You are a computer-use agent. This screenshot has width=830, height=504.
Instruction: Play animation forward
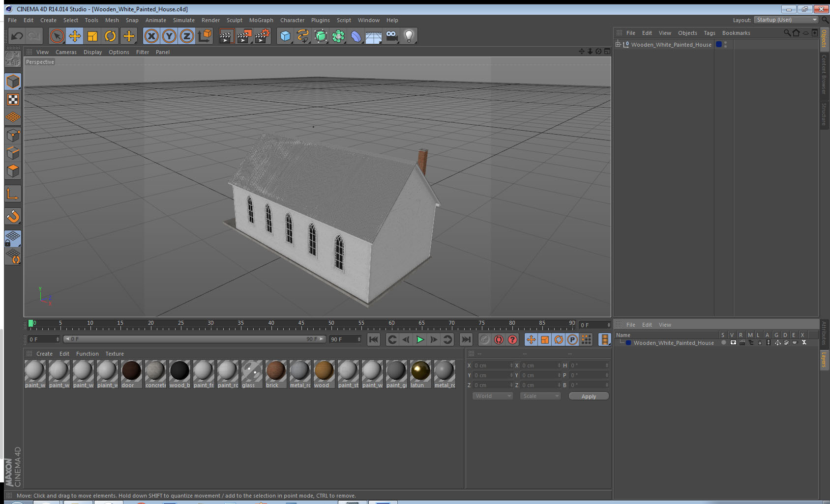pos(420,339)
